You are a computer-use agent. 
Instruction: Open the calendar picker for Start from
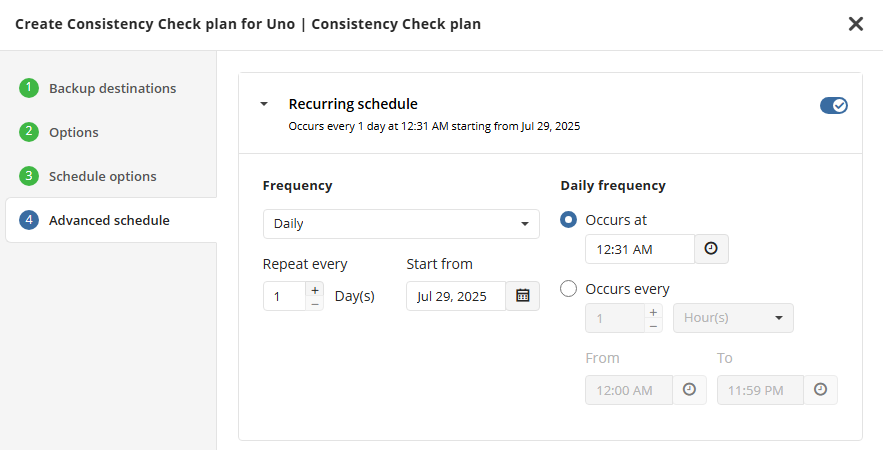click(523, 296)
